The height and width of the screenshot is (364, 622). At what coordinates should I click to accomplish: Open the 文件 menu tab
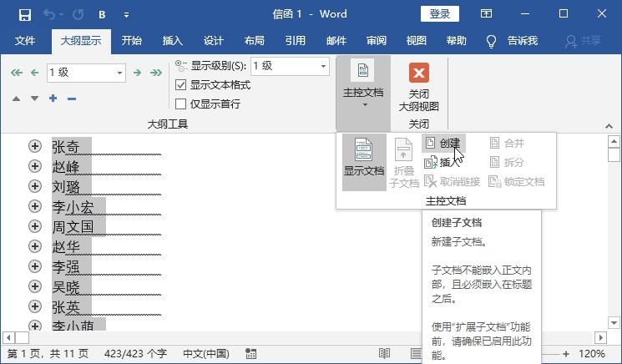(25, 40)
